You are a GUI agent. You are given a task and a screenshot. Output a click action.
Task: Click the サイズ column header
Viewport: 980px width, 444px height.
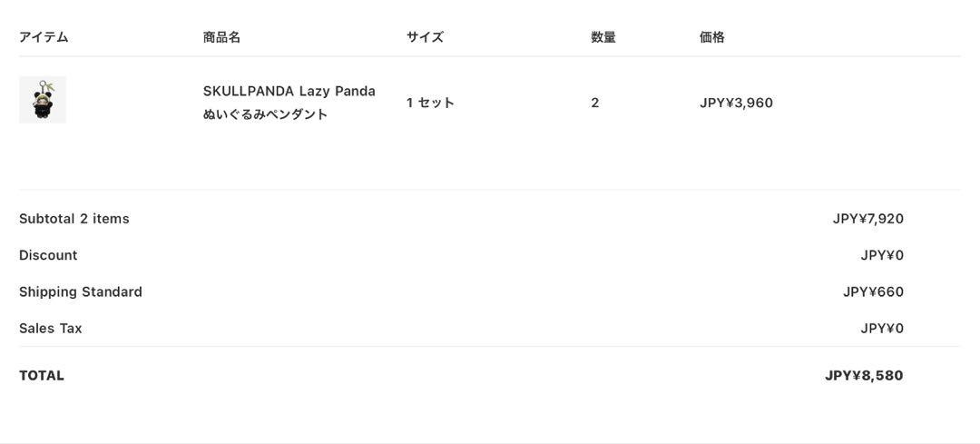[425, 37]
